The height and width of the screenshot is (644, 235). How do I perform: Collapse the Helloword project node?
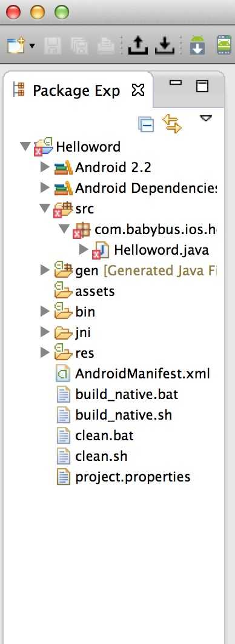(x=26, y=147)
